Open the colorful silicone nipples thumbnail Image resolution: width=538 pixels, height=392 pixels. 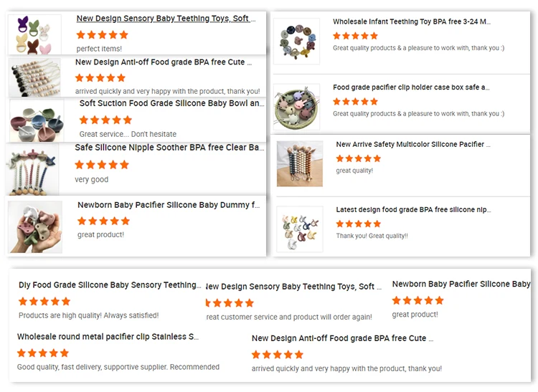(299, 229)
